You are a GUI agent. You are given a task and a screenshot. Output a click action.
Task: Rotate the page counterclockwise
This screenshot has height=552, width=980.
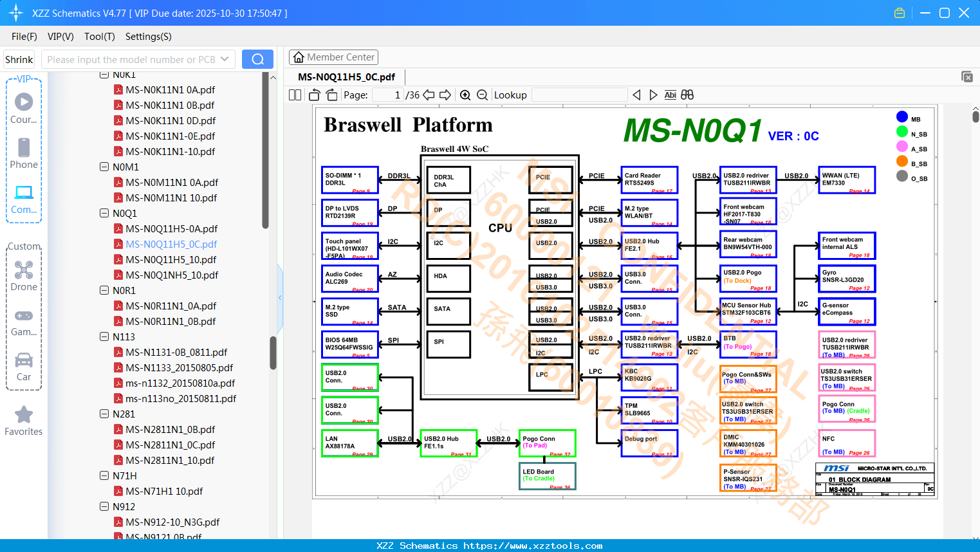coord(315,95)
